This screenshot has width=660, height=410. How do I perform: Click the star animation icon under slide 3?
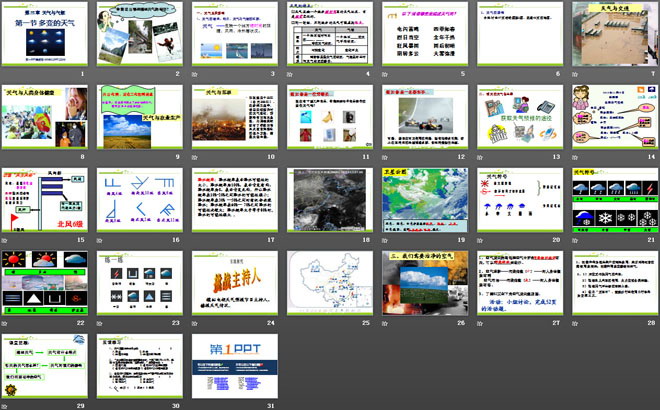point(194,74)
